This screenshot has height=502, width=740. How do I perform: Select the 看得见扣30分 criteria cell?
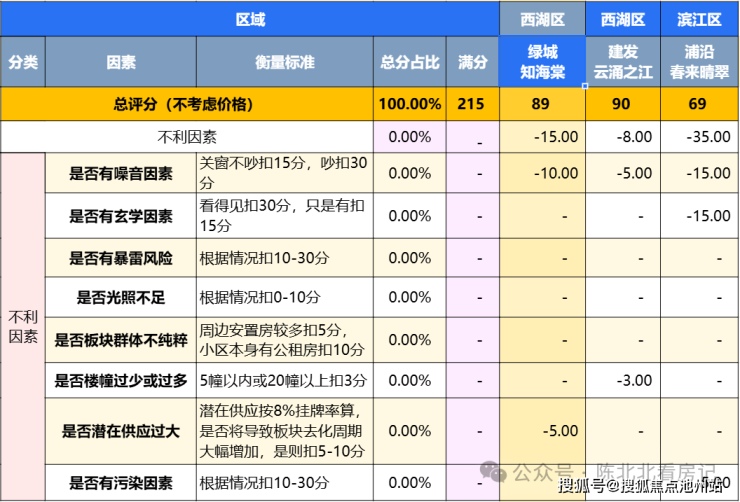coord(285,216)
